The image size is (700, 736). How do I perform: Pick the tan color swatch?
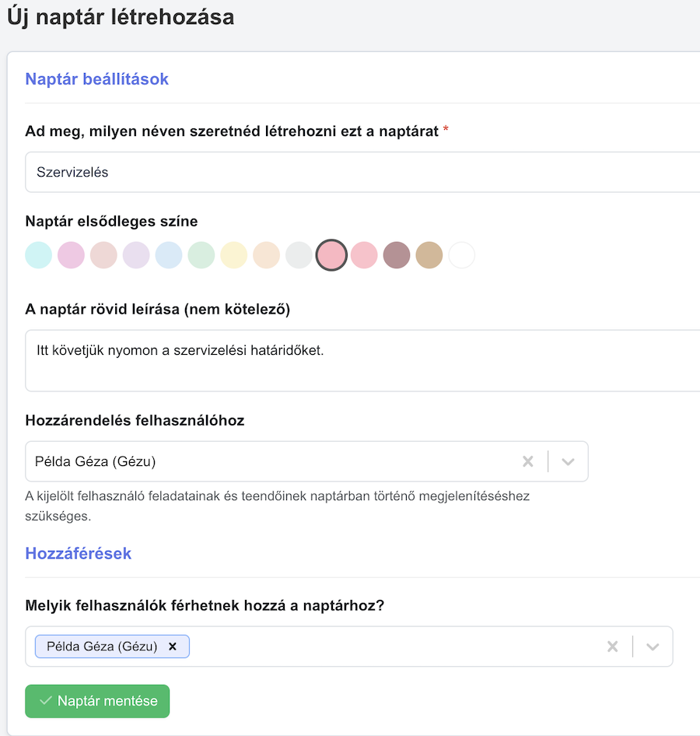(x=429, y=255)
